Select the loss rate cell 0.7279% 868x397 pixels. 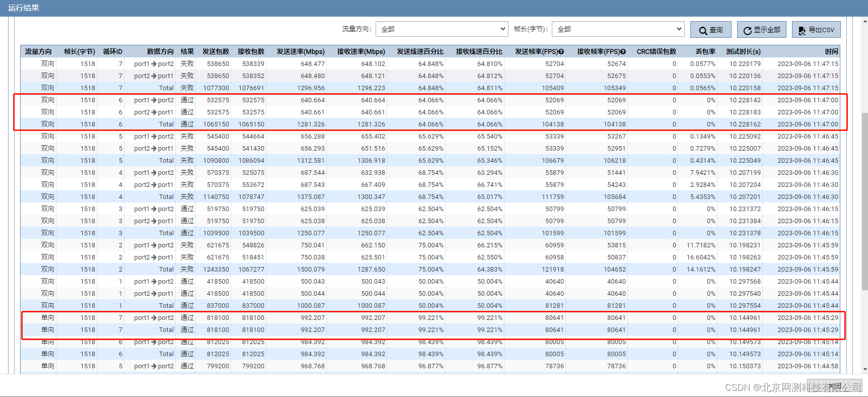tap(703, 149)
